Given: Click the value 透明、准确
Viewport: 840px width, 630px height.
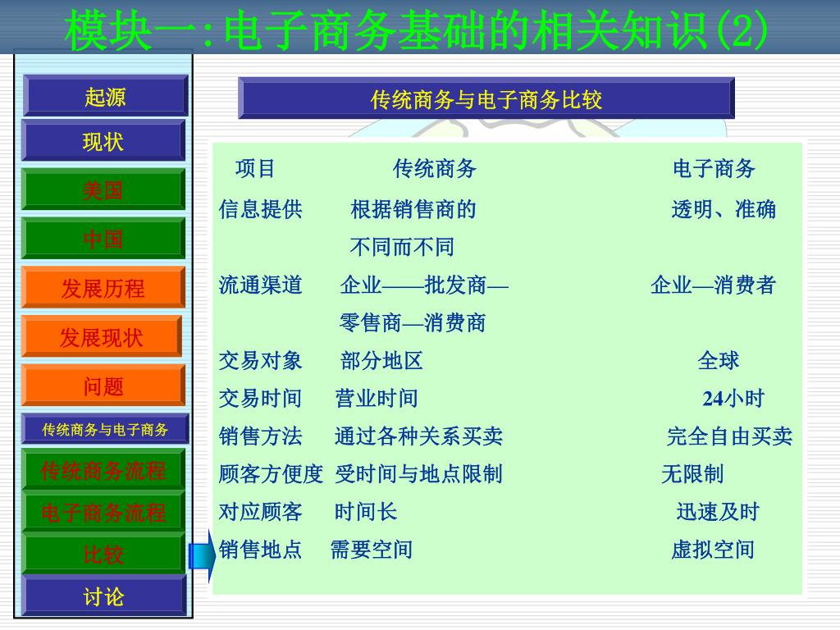Looking at the screenshot, I should pos(724,209).
